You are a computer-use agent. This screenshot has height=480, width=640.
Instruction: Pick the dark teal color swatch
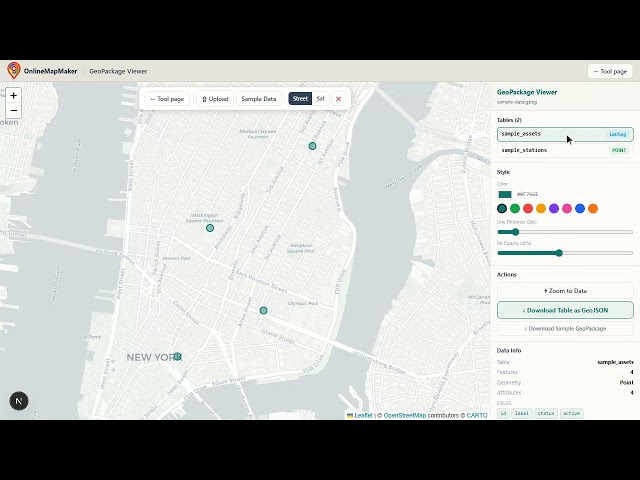tap(502, 209)
